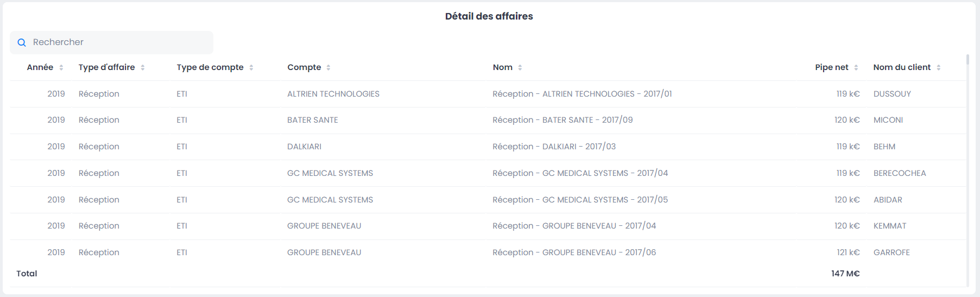Click the Pipe net column header
The image size is (980, 297).
(831, 67)
